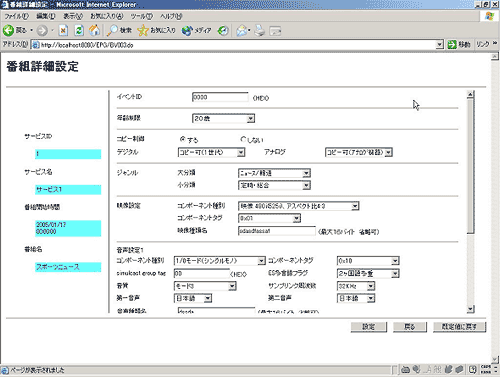Click the status bar page icon
500x377 pixels.
click(5, 370)
